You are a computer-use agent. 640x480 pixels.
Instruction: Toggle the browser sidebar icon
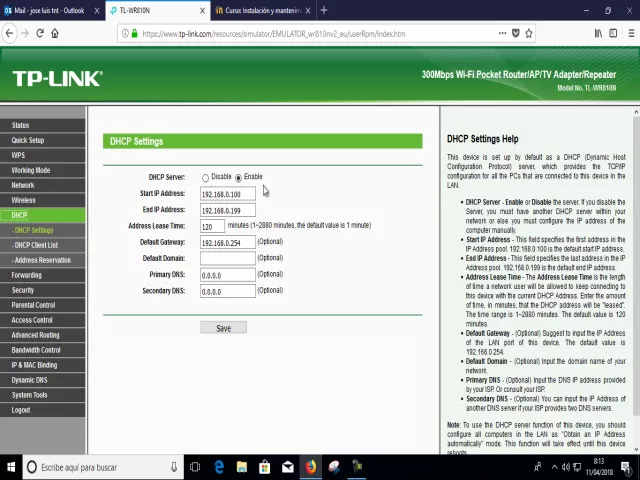613,33
